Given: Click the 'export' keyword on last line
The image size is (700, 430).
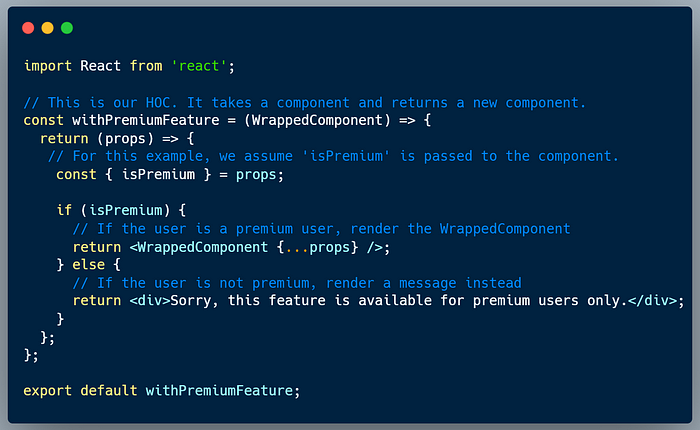Looking at the screenshot, I should pyautogui.click(x=48, y=391).
